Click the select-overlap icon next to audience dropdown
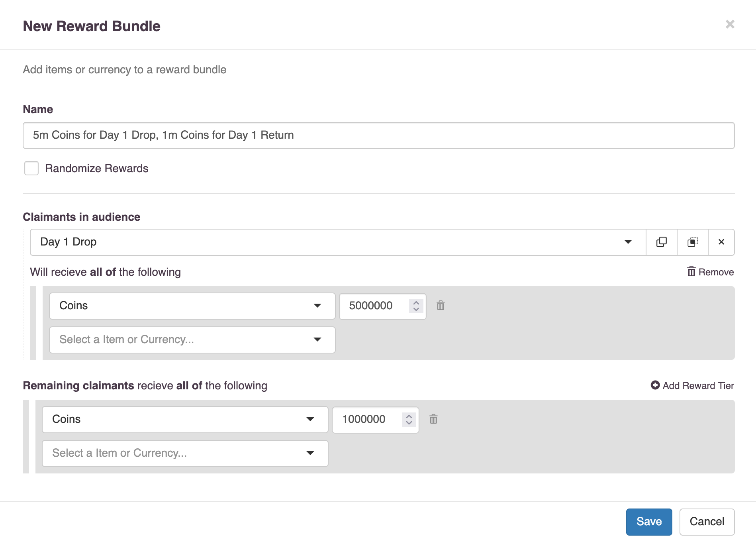Viewport: 756px width, 538px height. [693, 242]
